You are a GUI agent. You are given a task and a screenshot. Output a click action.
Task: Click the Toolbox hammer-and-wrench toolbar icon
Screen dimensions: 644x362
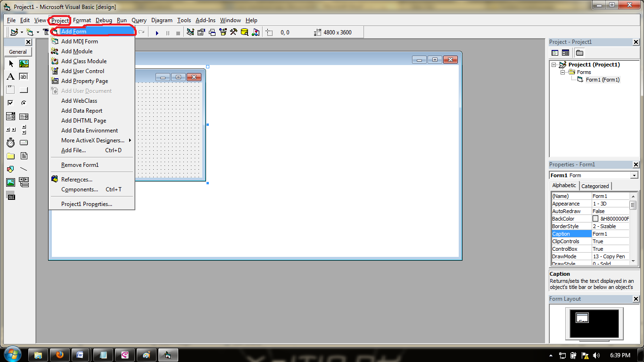pyautogui.click(x=234, y=33)
